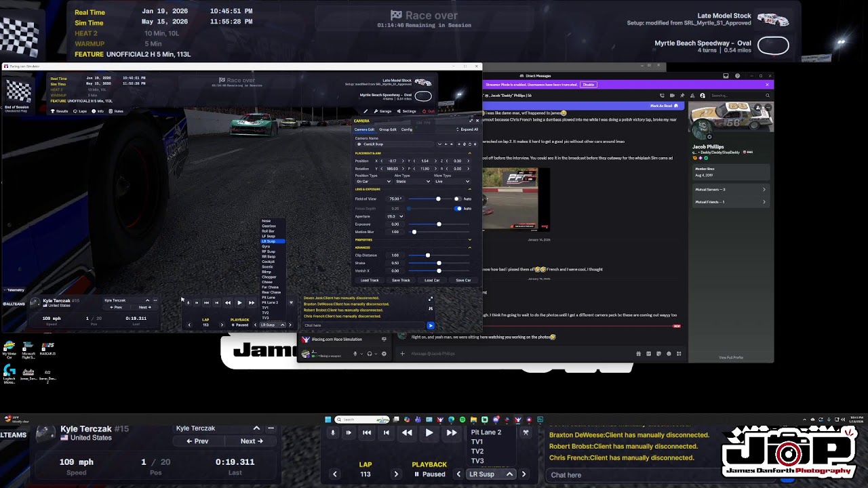868x488 pixels.
Task: Click Save Track button
Action: (401, 280)
